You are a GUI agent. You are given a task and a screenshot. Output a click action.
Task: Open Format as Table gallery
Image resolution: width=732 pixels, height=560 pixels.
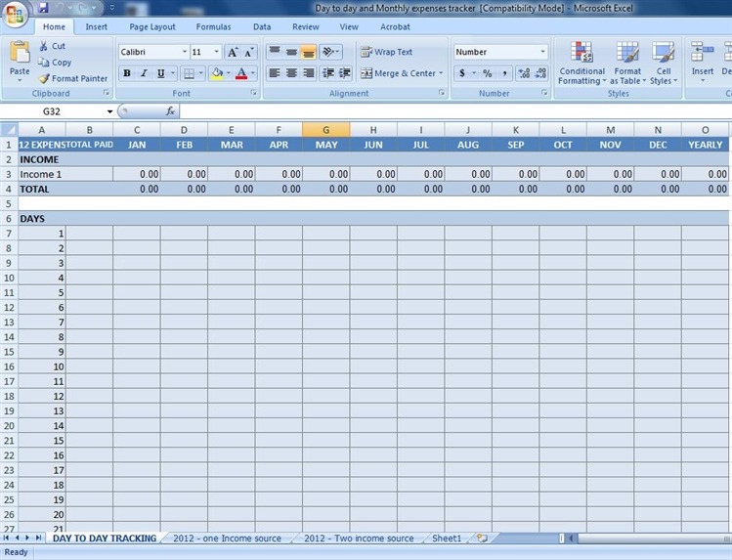click(x=627, y=63)
